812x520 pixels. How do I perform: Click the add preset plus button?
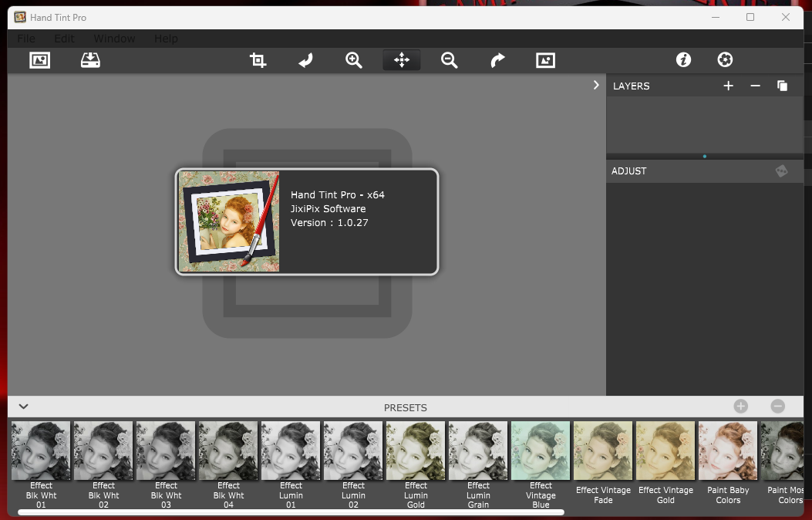(740, 407)
